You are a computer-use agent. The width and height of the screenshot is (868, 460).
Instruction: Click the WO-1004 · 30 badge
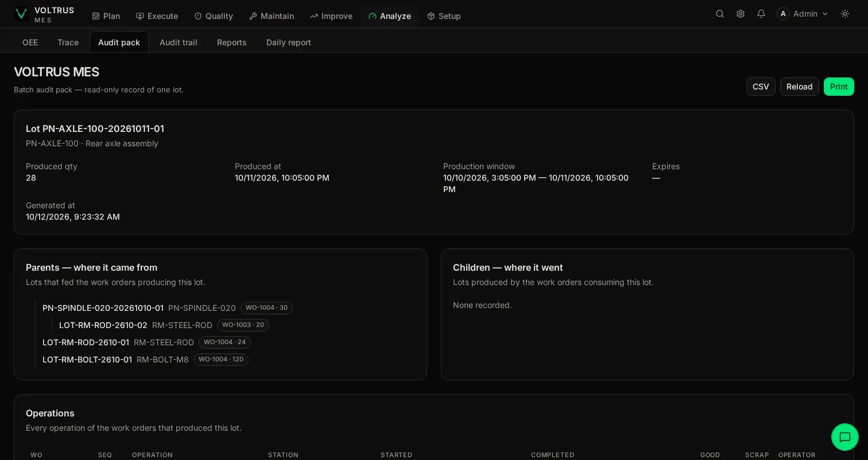[x=266, y=308]
